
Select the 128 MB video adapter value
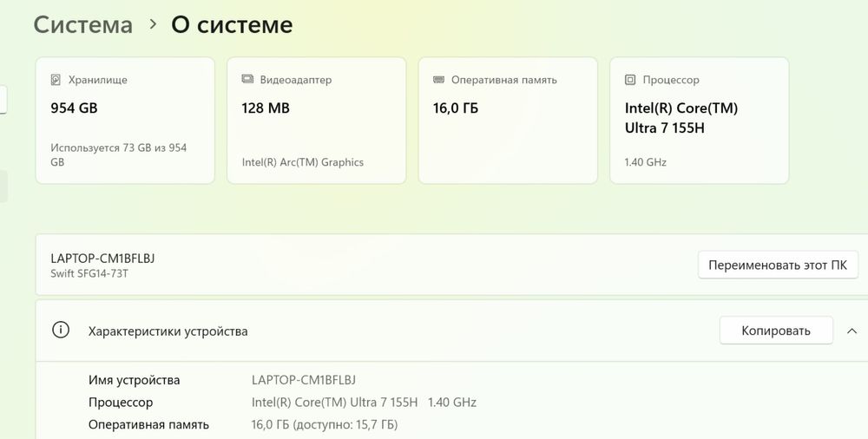pyautogui.click(x=266, y=108)
